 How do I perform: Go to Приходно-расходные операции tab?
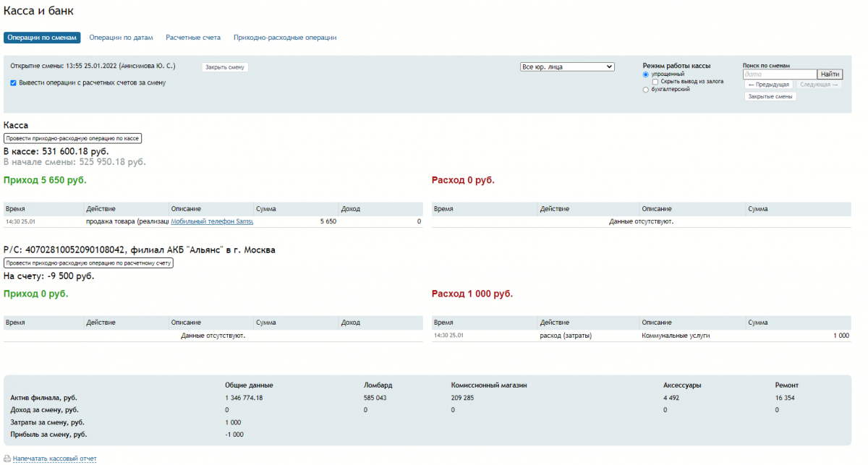(285, 38)
